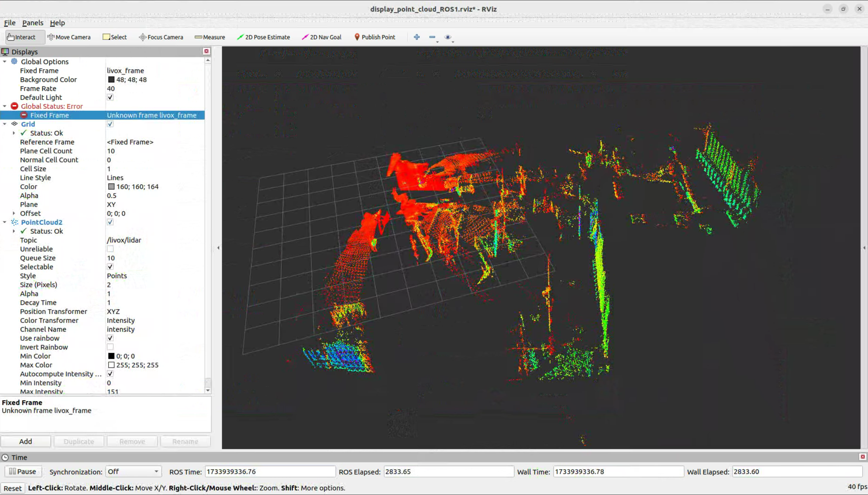
Task: Collapse the Global Options tree section
Action: pyautogui.click(x=5, y=62)
